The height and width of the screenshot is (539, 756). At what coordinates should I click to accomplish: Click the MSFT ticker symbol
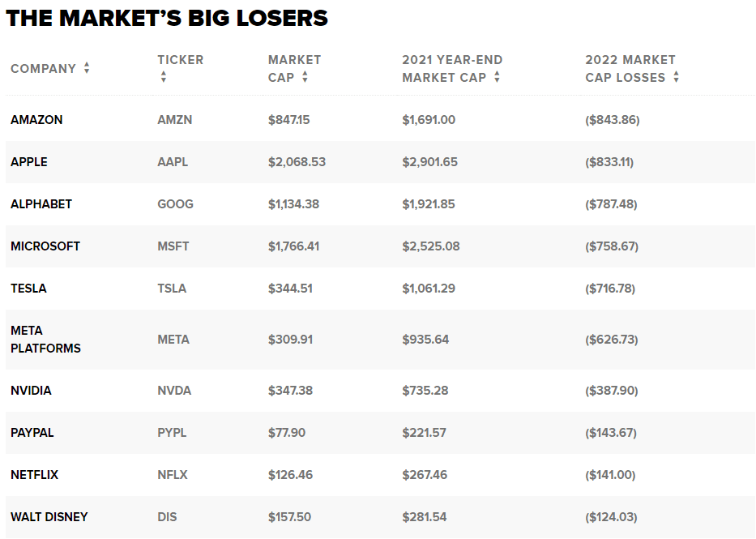(x=173, y=246)
